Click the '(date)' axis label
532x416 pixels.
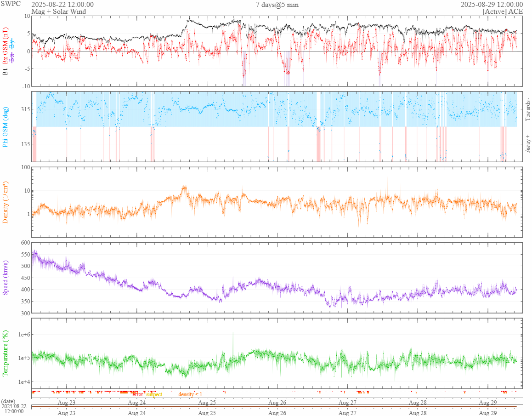pos(8,401)
